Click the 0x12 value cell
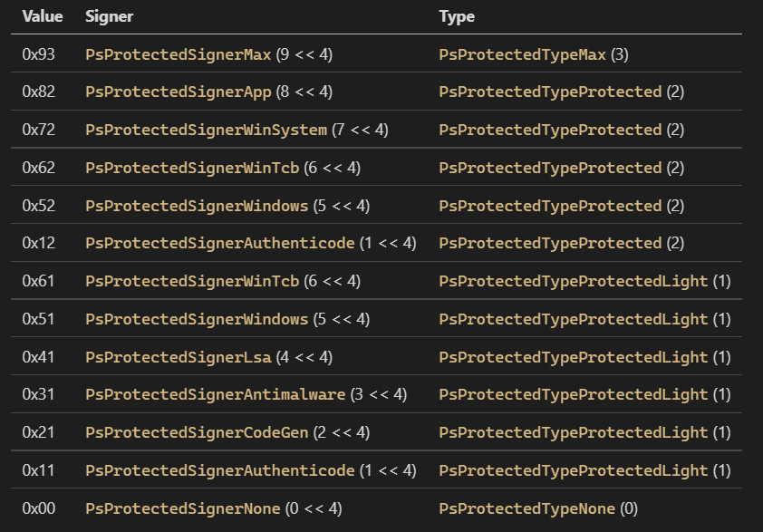This screenshot has width=763, height=532. 39,243
